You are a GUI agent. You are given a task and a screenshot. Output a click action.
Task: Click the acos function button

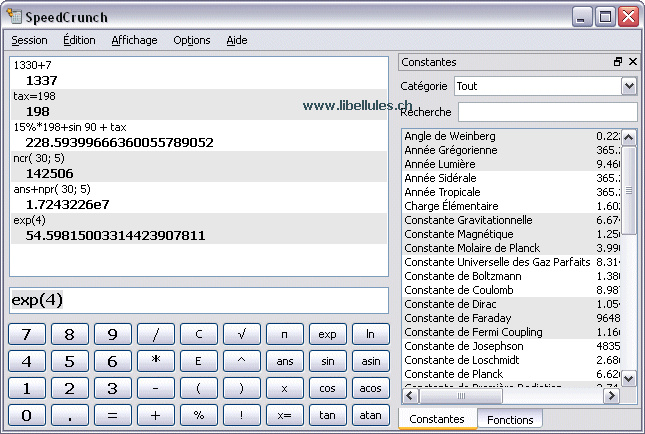pos(371,388)
